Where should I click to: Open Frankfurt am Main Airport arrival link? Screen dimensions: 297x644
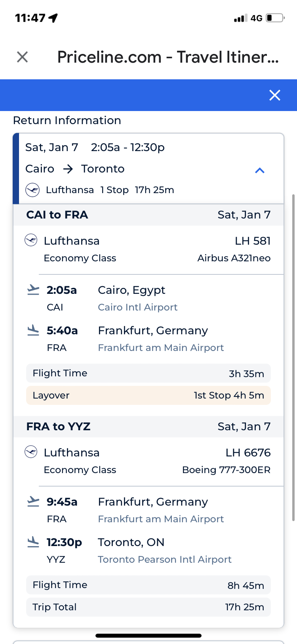click(x=161, y=348)
